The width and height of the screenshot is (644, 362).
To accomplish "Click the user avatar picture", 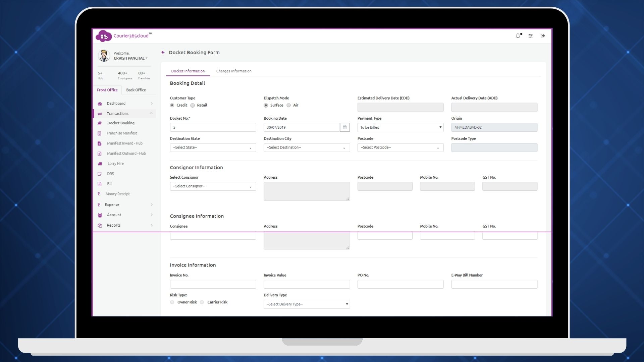I will pyautogui.click(x=104, y=56).
